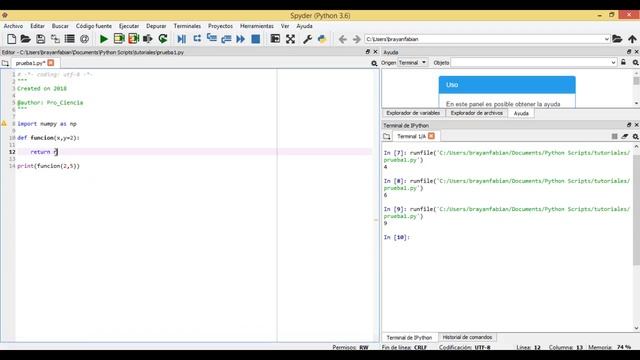Image resolution: width=640 pixels, height=360 pixels.
Task: Open editor options icon near tab bar
Action: pos(374,63)
